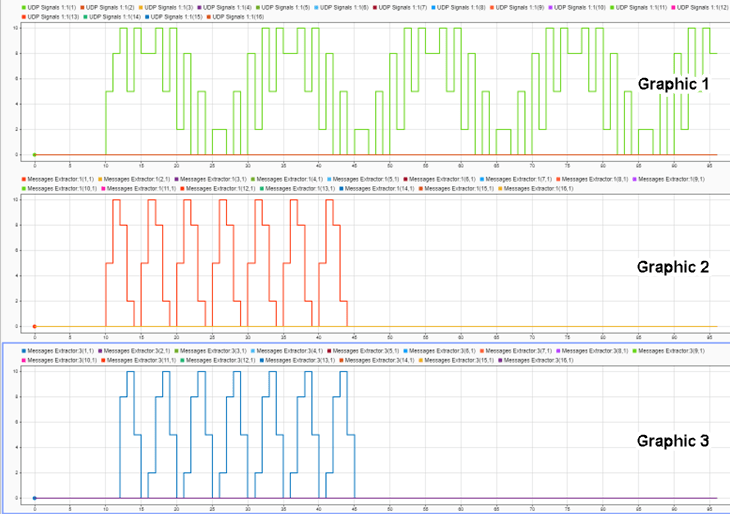Click the Graphic 1 label
This screenshot has width=732, height=514.
coord(673,84)
